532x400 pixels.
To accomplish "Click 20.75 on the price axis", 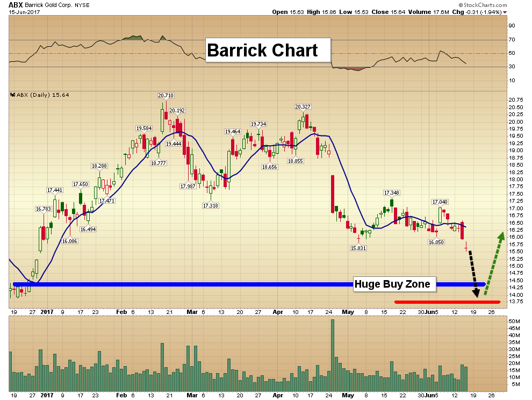I will tap(516, 100).
